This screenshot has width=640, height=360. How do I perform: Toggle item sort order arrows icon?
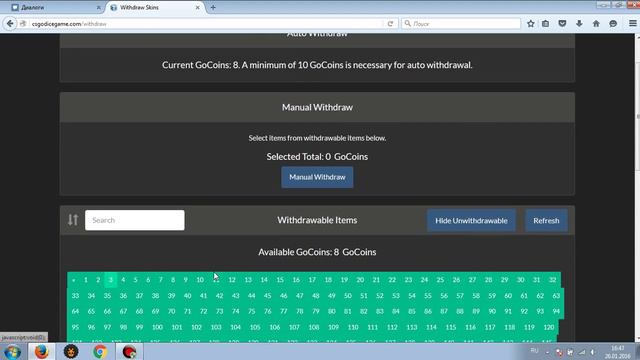tap(73, 220)
